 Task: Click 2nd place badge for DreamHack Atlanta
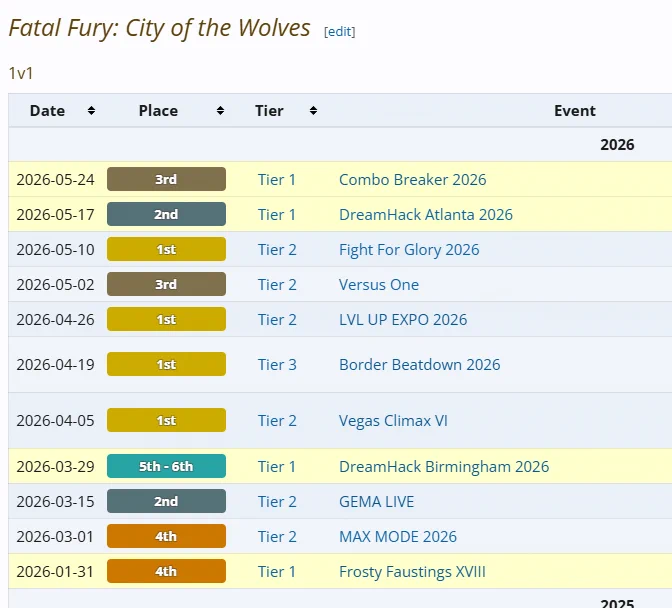166,214
